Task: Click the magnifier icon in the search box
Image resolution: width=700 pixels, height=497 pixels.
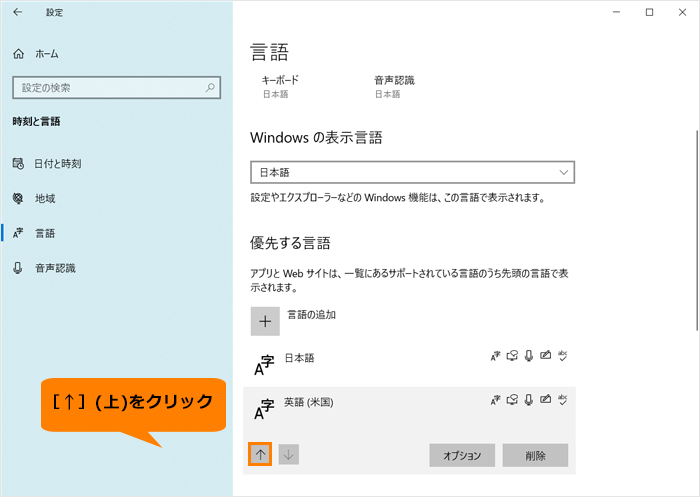Action: [x=210, y=88]
